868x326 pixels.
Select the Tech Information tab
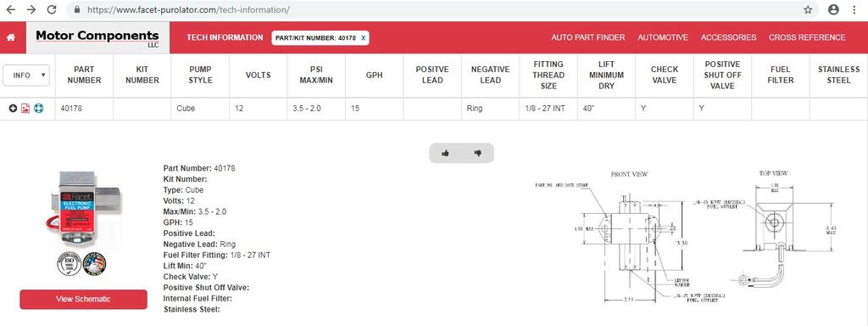pyautogui.click(x=225, y=37)
